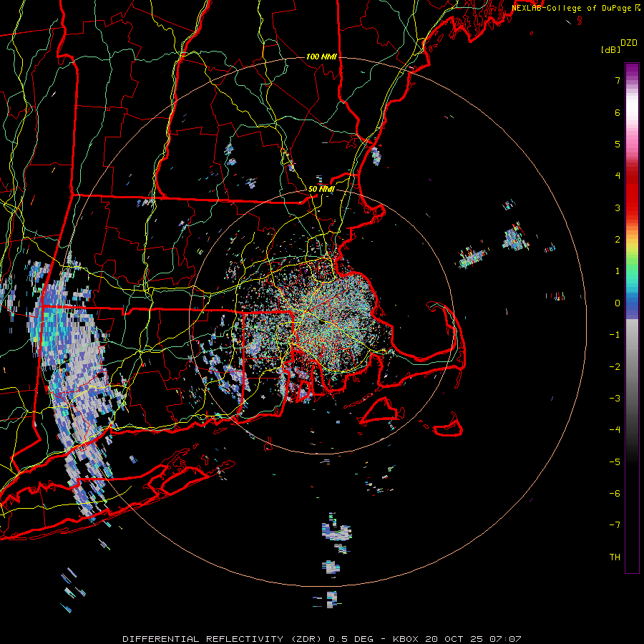
Task: Click the 6 value on the color scale
Action: tap(618, 112)
